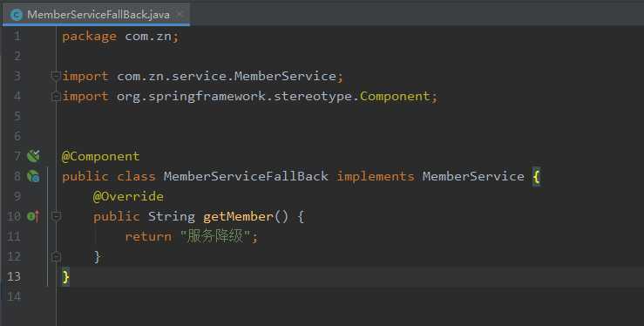Viewport: 644px width, 326px height.
Task: Click the MemberService interface name on line 8
Action: (x=473, y=176)
